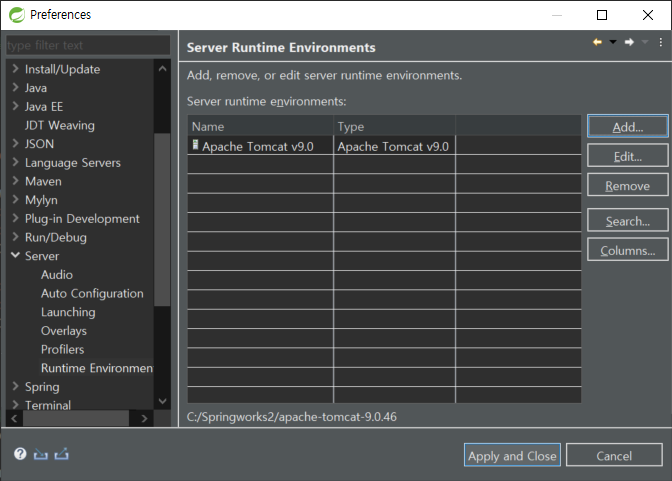
Task: Click the Apache Tomcat server icon in Name column
Action: click(x=195, y=145)
